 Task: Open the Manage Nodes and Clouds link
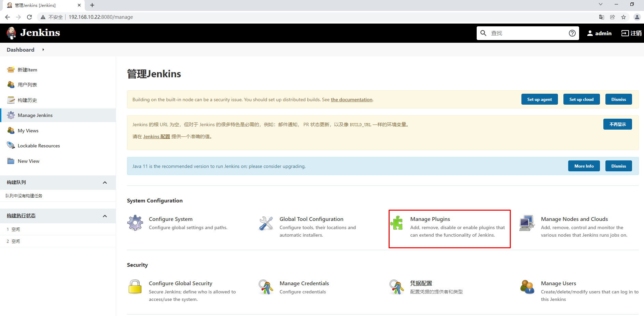[574, 219]
